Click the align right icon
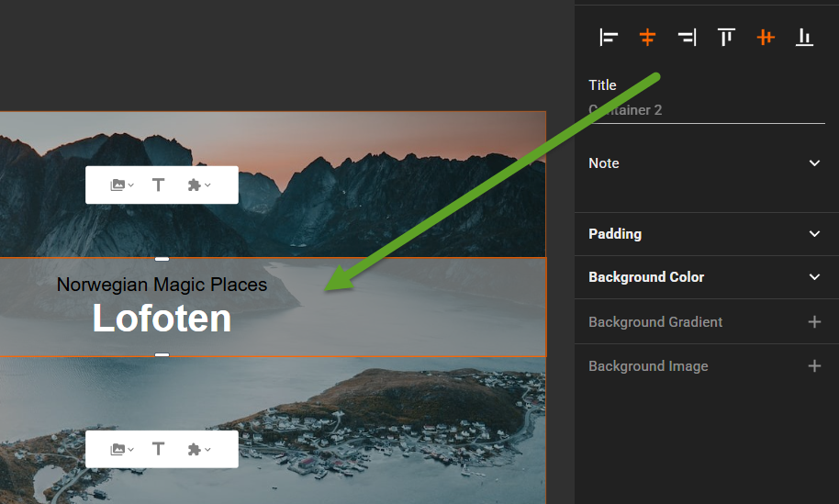This screenshot has width=839, height=504. [x=687, y=37]
